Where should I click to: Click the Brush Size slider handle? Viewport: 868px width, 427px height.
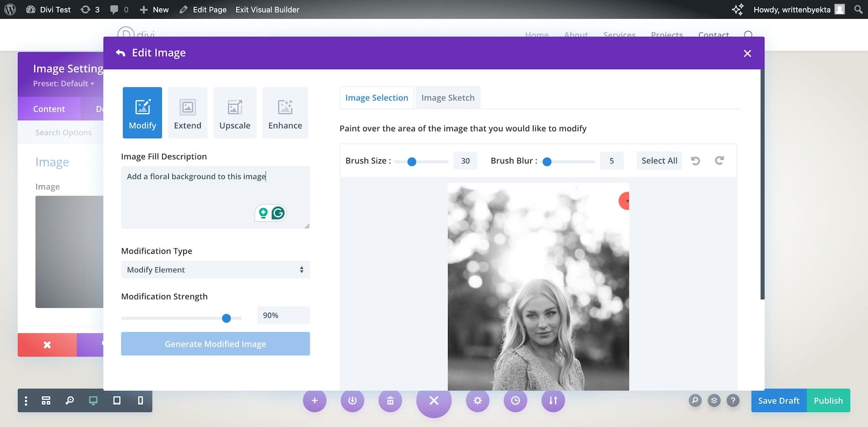[412, 162]
